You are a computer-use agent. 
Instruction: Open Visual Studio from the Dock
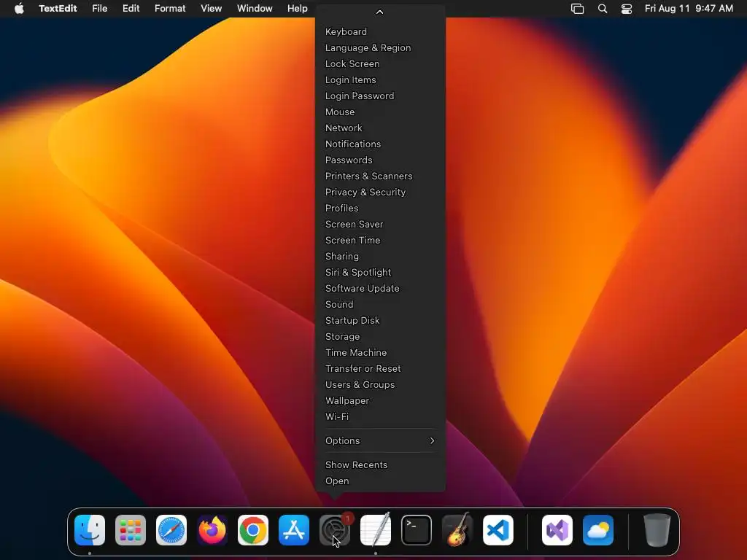557,530
